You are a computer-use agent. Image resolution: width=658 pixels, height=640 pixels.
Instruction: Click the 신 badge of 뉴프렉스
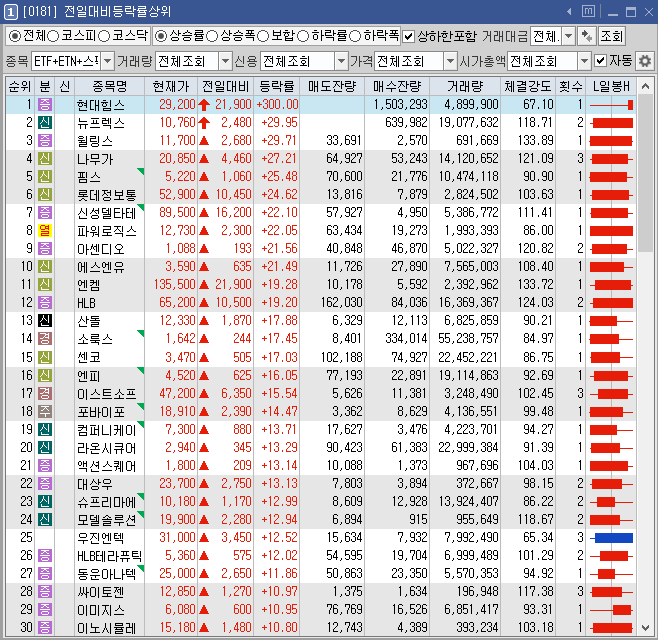coord(45,123)
